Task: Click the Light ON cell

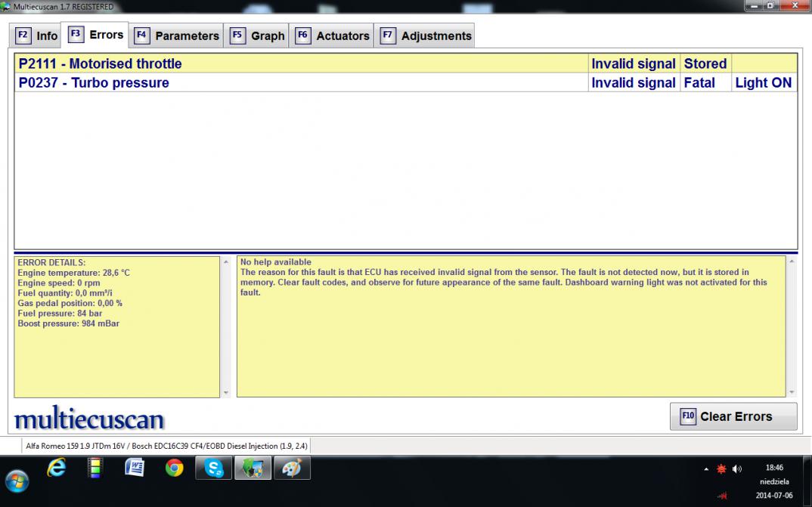Action: (764, 83)
